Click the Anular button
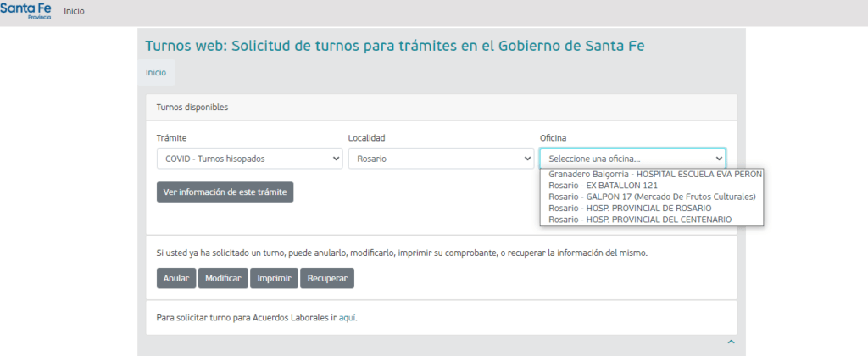 175,278
